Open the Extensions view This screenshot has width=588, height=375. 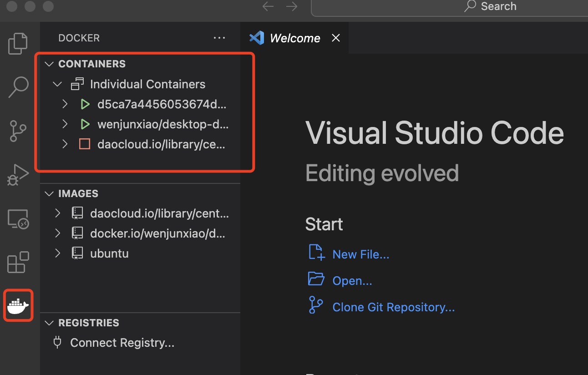pos(18,263)
